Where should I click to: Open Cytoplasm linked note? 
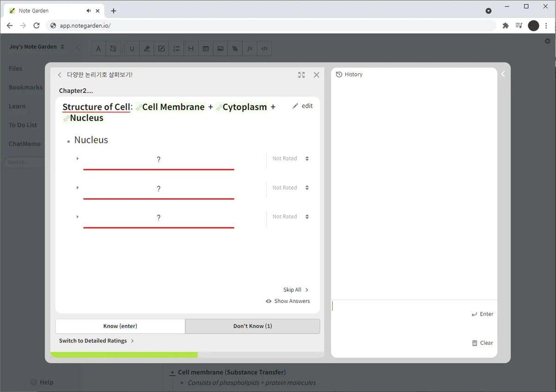click(241, 107)
